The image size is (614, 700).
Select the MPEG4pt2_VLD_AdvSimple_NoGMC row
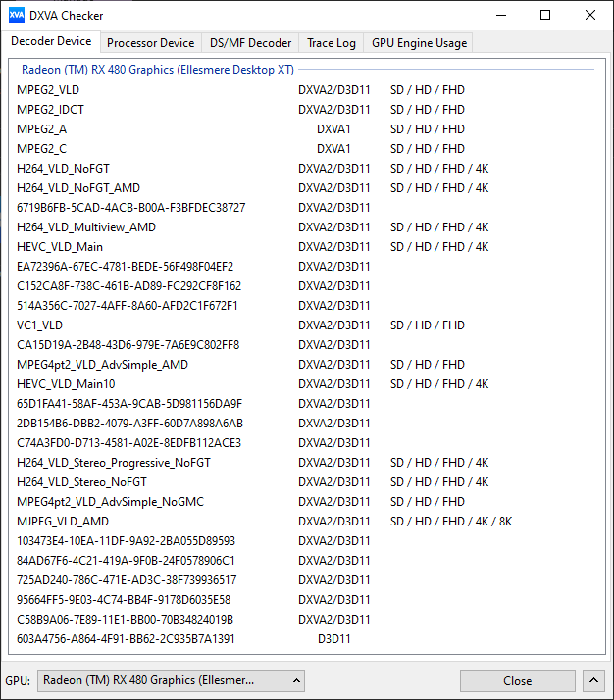click(306, 502)
